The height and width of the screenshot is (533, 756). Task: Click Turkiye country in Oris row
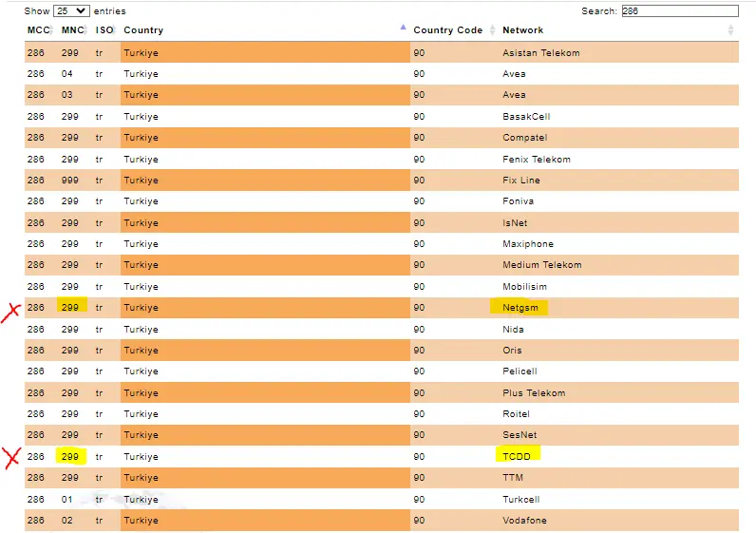click(x=141, y=351)
